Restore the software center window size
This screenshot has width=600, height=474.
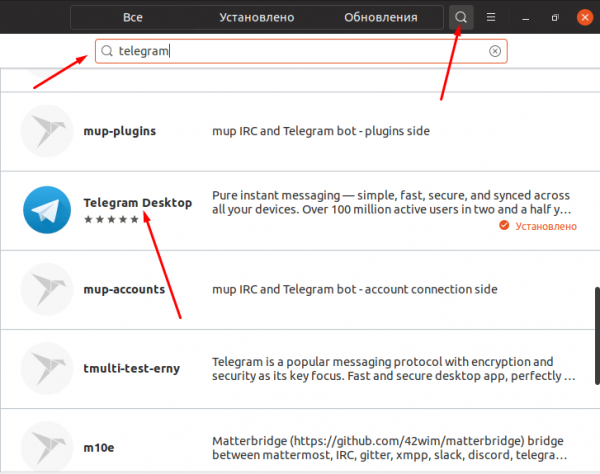point(555,18)
